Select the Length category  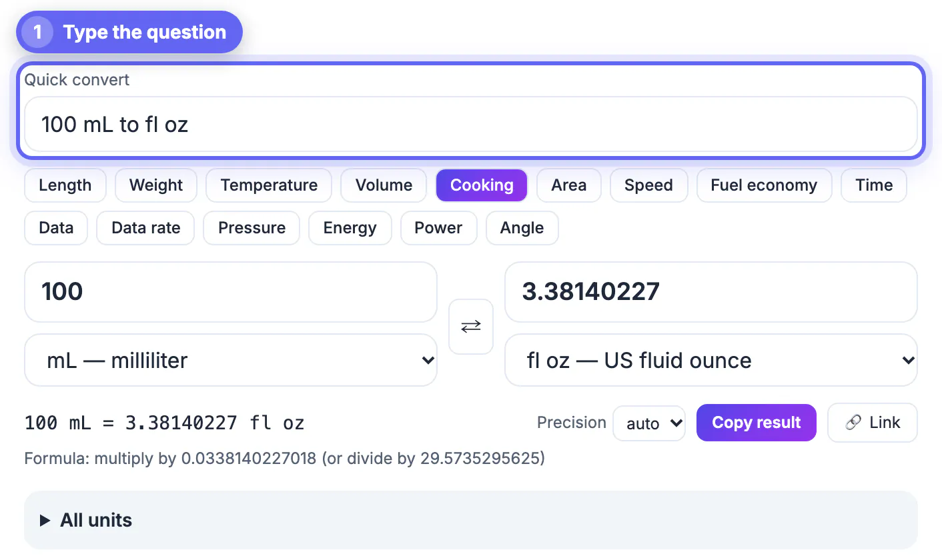click(x=65, y=185)
